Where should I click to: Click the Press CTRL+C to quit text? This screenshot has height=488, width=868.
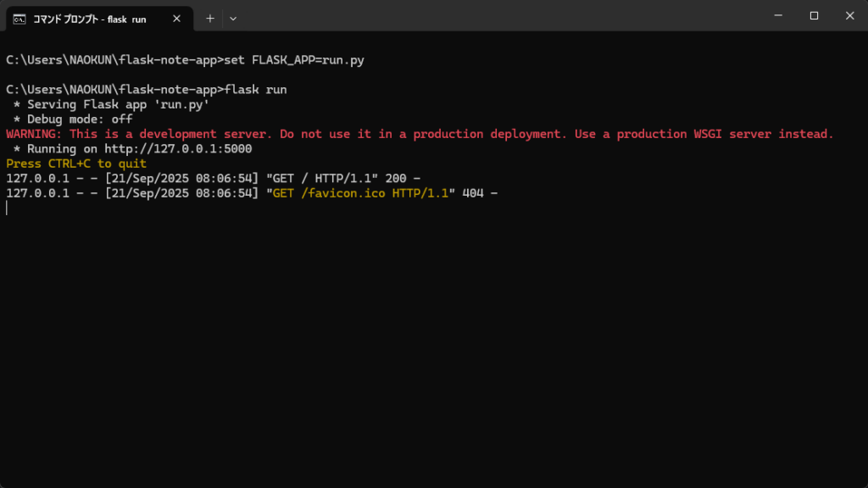click(x=76, y=164)
